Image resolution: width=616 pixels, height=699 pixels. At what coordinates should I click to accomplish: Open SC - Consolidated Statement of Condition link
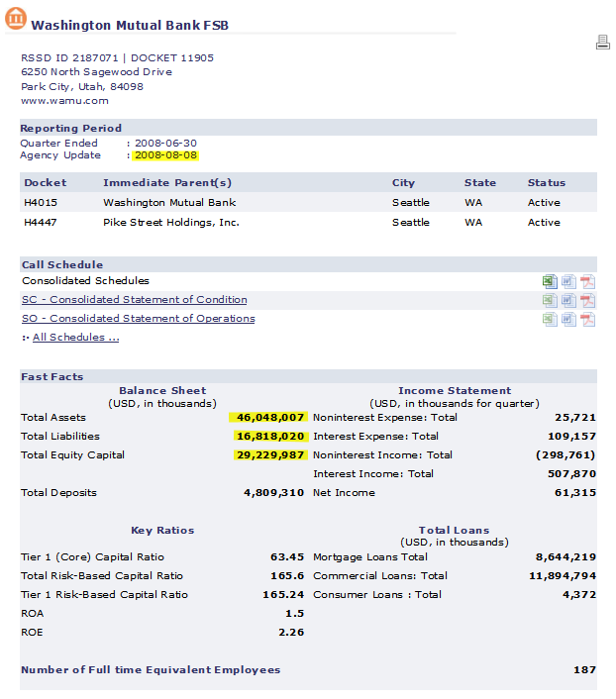[135, 300]
